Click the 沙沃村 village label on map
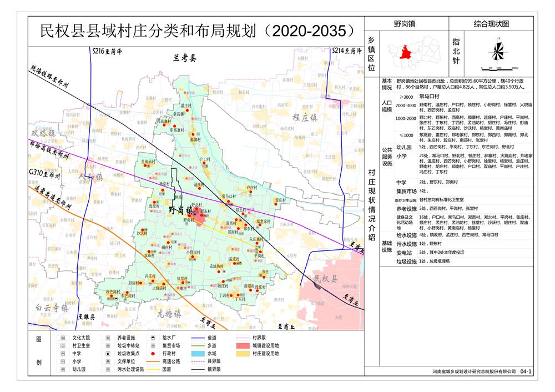Screen dimensions: 555x392 click(x=142, y=233)
